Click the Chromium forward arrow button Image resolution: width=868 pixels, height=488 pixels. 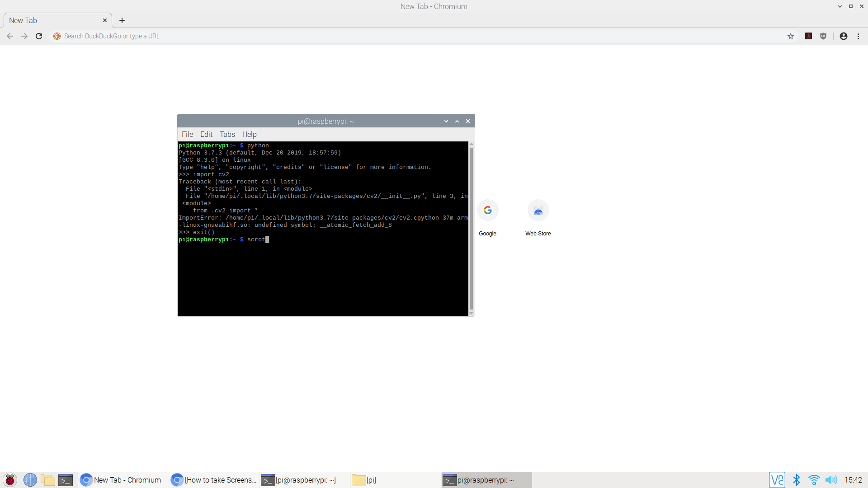pyautogui.click(x=24, y=36)
